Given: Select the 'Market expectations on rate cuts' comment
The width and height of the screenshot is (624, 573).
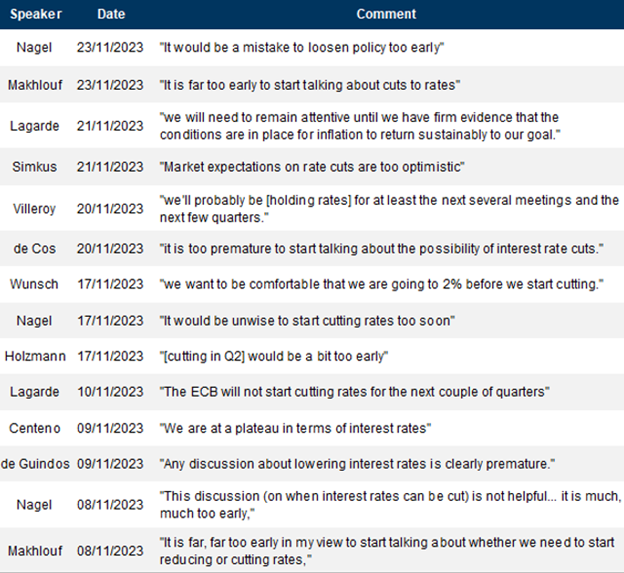Looking at the screenshot, I should point(312,167).
